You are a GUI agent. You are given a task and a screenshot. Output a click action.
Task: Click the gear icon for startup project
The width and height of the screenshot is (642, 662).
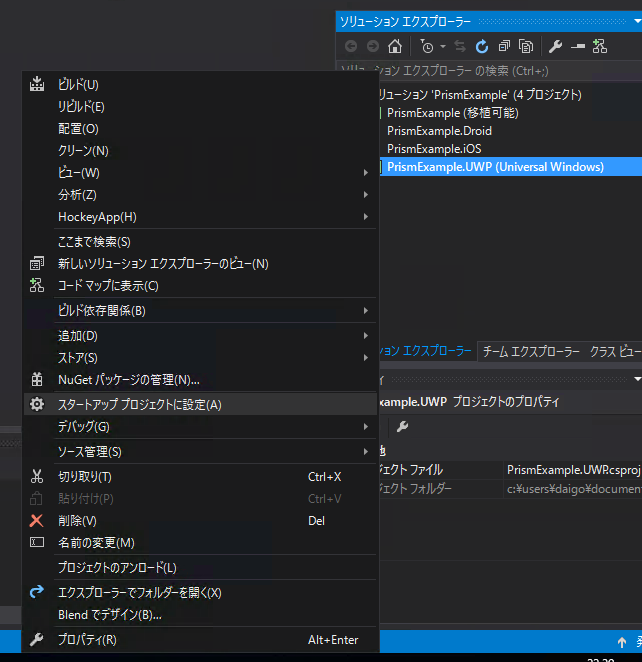[x=37, y=404]
